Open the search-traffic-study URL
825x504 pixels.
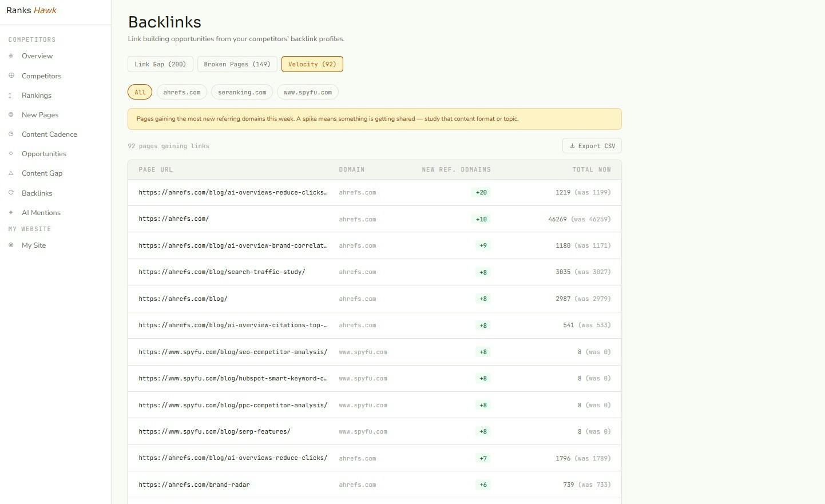(x=222, y=272)
